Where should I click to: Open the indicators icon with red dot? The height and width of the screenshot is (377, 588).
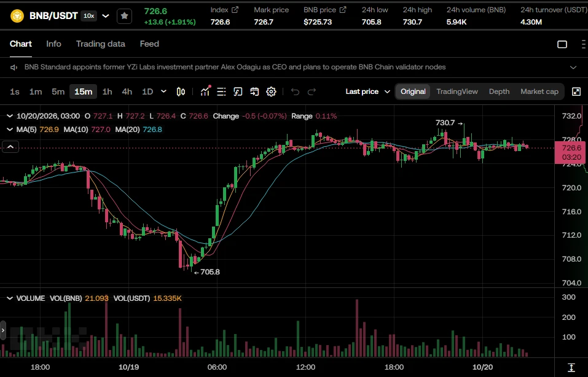pos(205,91)
